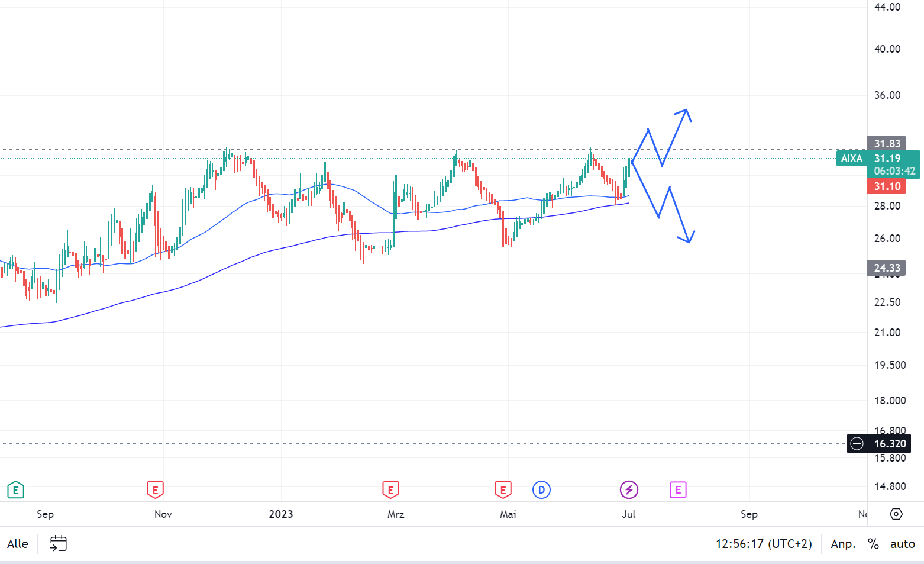Click the green earnings marker near September

click(x=15, y=490)
